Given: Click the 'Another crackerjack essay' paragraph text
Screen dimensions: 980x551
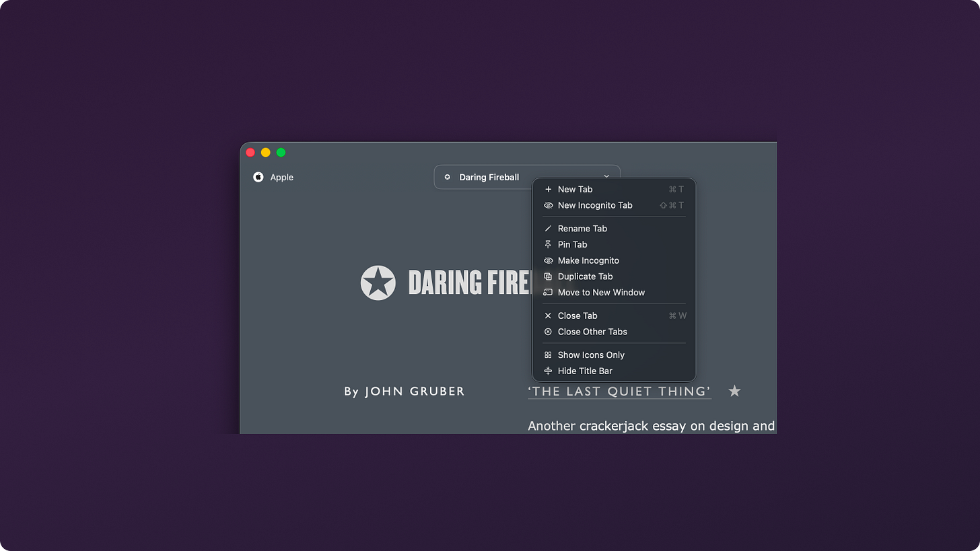Looking at the screenshot, I should coord(651,426).
